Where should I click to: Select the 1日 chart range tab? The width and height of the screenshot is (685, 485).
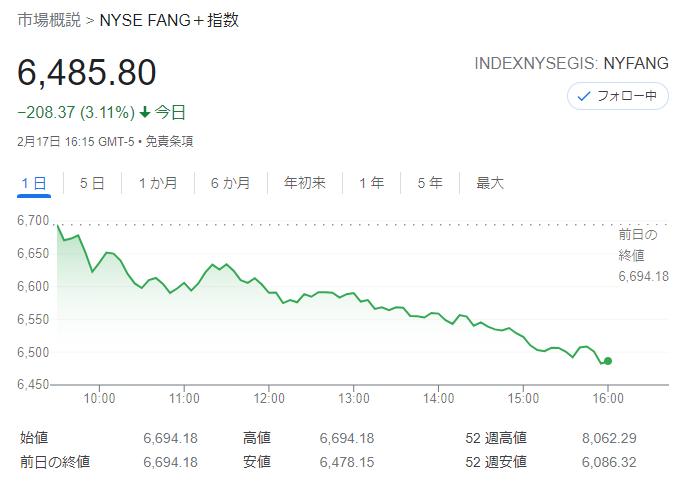[x=34, y=183]
